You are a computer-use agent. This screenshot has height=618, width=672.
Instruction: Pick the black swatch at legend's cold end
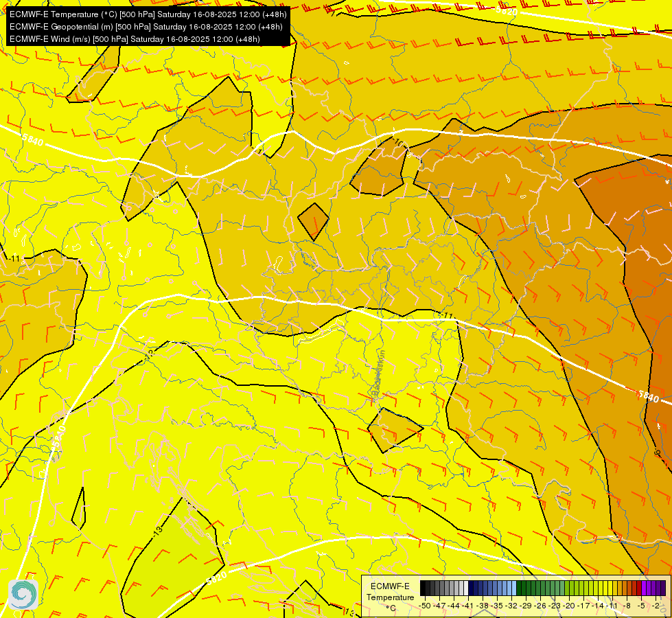click(x=423, y=588)
